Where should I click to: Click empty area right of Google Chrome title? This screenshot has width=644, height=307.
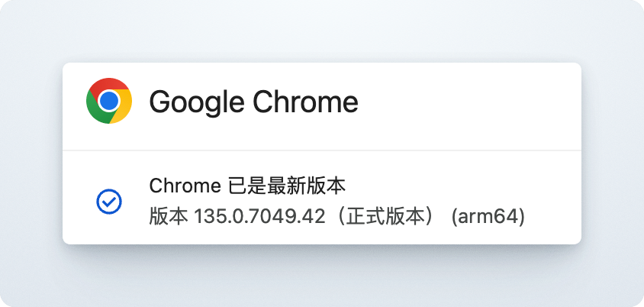(469, 102)
